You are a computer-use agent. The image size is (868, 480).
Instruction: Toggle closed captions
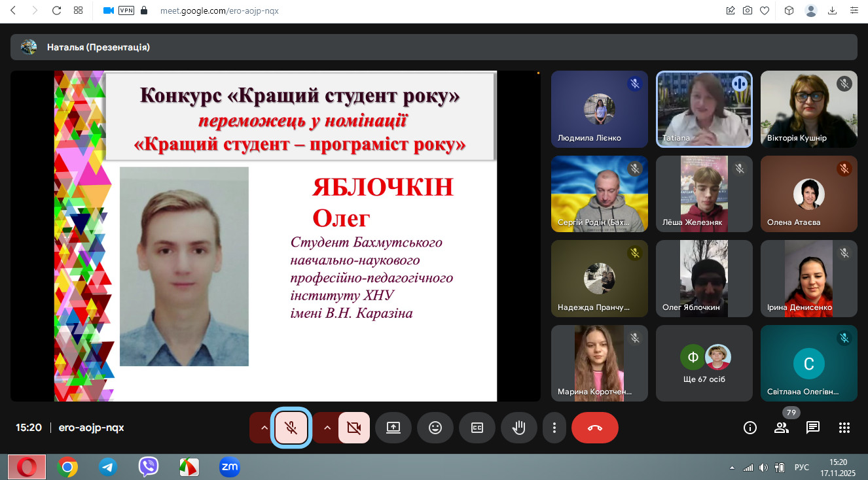[x=477, y=428]
